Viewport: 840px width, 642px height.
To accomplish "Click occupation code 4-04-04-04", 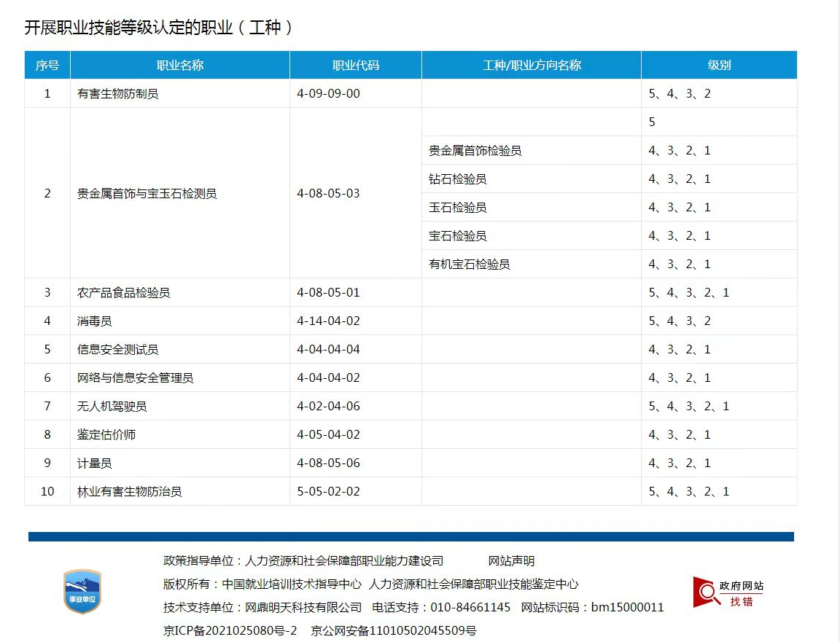I will pyautogui.click(x=329, y=350).
